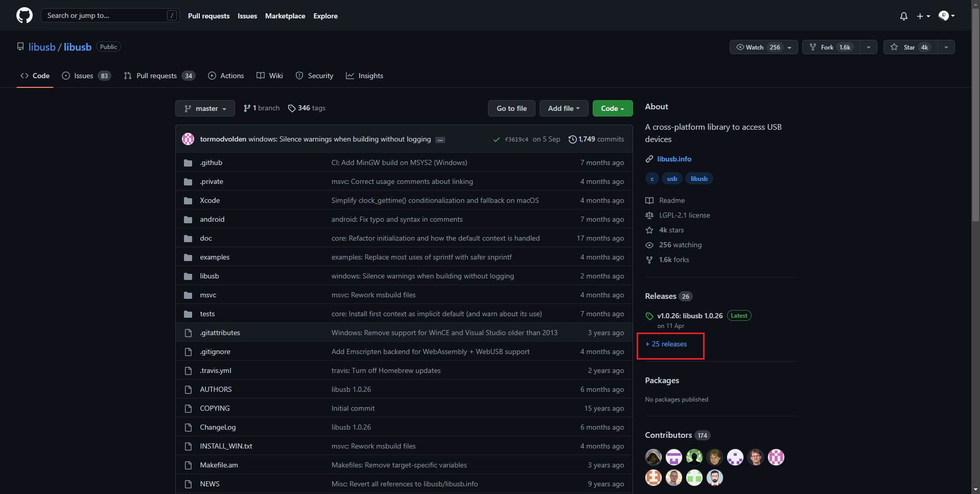
Task: Expand the Watch options dropdown arrow
Action: click(790, 47)
